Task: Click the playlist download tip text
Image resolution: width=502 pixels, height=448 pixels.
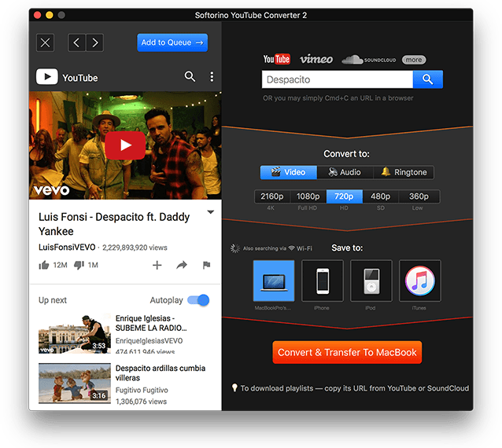Action: tap(351, 388)
